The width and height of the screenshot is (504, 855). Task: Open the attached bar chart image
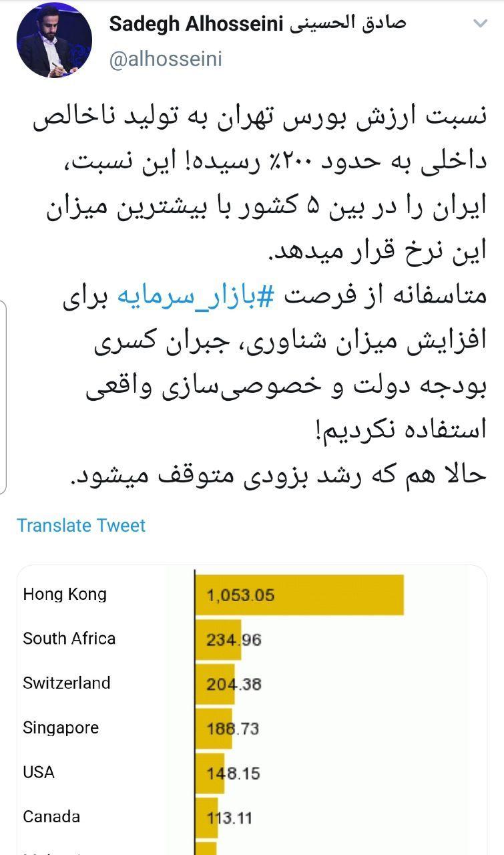pos(252,708)
